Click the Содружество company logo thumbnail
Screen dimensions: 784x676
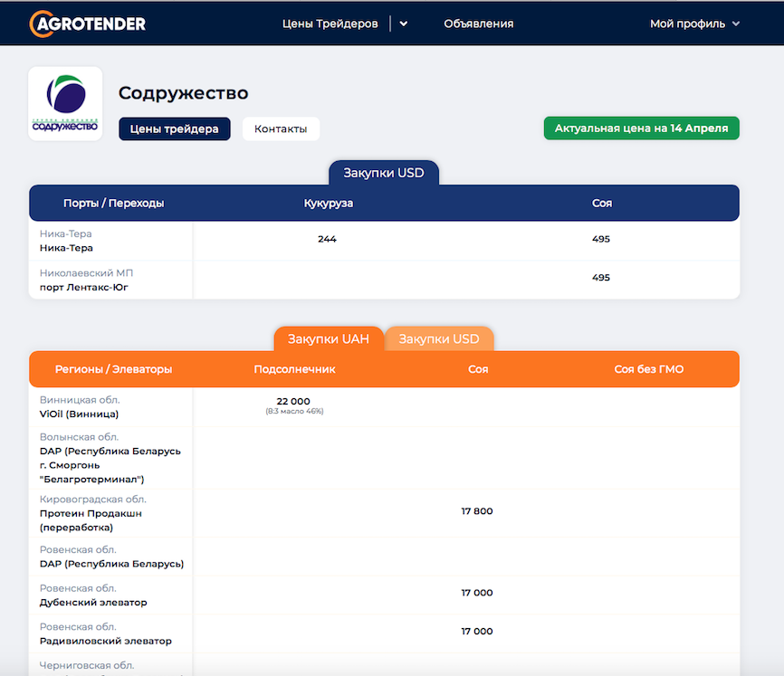pyautogui.click(x=65, y=104)
